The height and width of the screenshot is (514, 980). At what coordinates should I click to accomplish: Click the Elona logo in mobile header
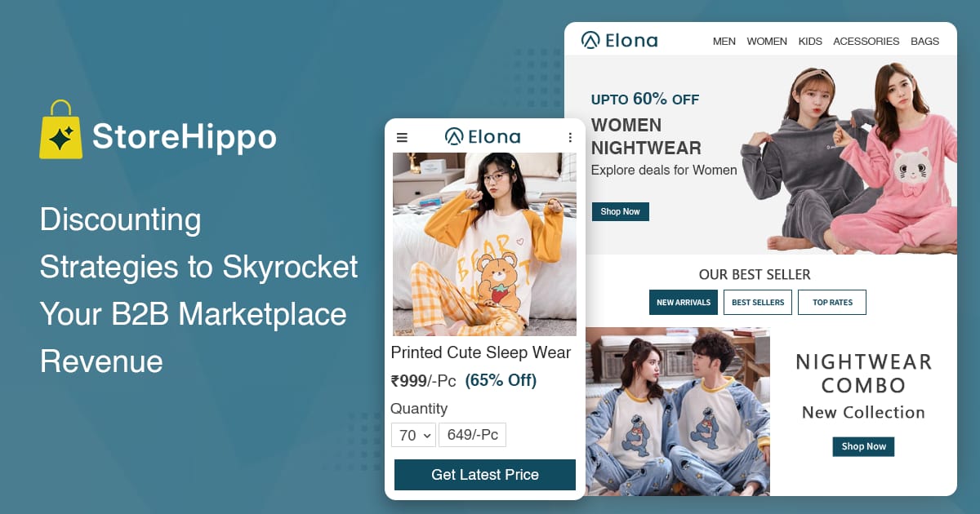[483, 136]
